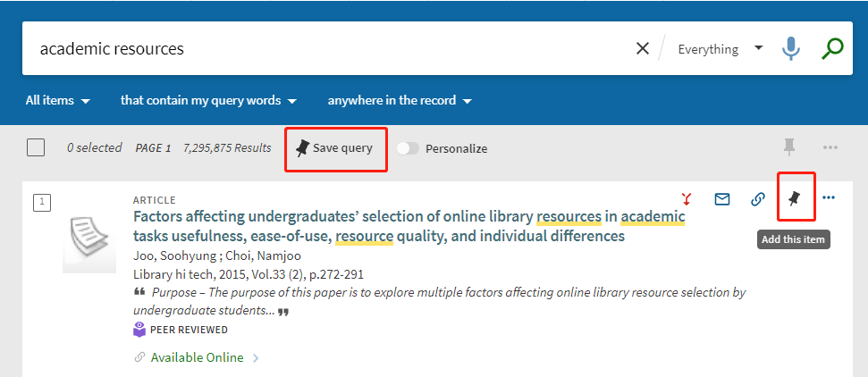Open the gray ellipsis menu in the results toolbar
The width and height of the screenshot is (868, 377).
click(830, 147)
